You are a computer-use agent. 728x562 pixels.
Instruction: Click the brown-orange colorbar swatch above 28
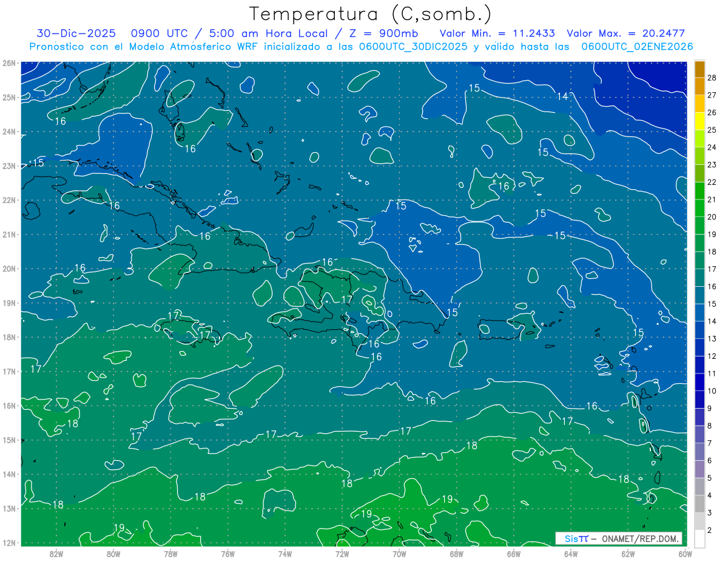tap(699, 69)
